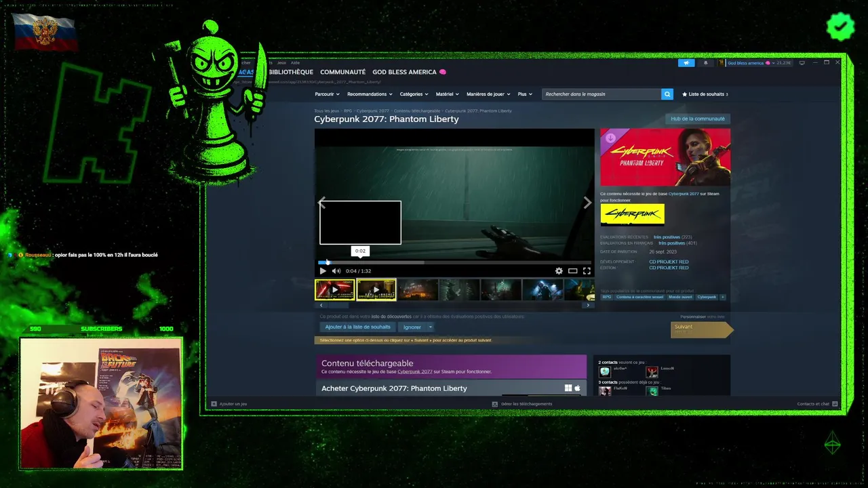
Task: Switch to the BIBLIOTHÈQUE tab
Action: [x=291, y=72]
